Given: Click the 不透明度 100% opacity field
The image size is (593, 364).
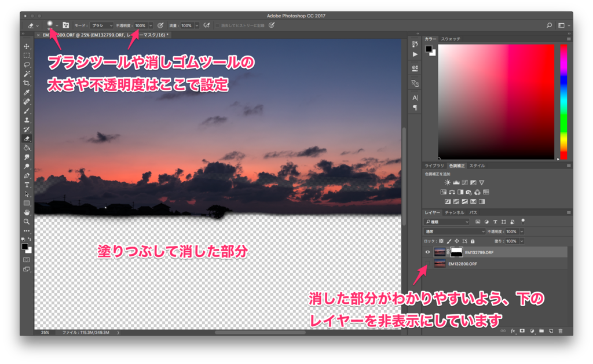Looking at the screenshot, I should point(512,231).
